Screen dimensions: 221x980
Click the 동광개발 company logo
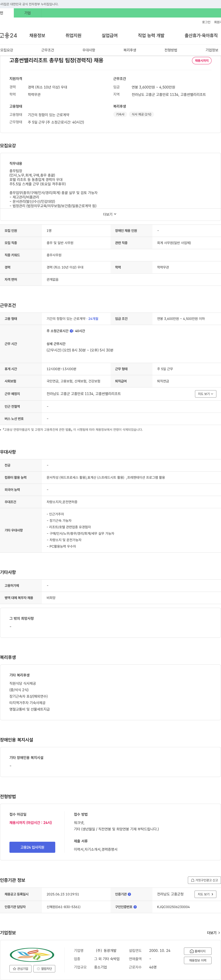(x=32, y=954)
